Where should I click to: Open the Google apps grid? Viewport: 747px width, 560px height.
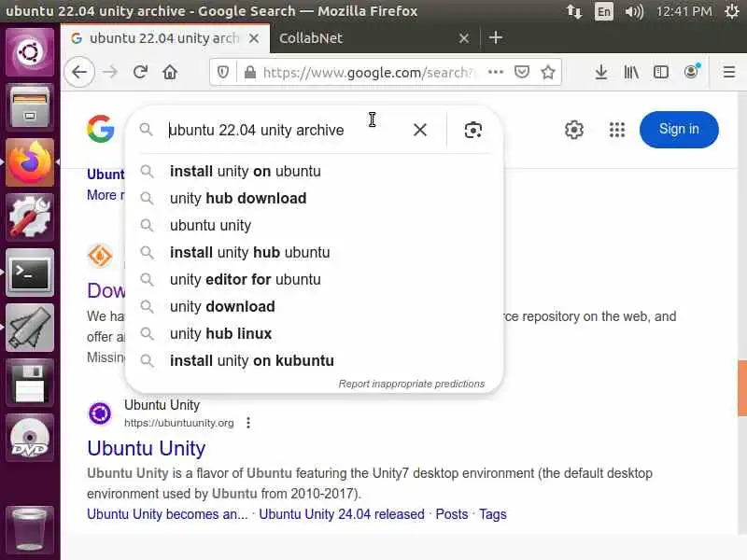(x=617, y=130)
